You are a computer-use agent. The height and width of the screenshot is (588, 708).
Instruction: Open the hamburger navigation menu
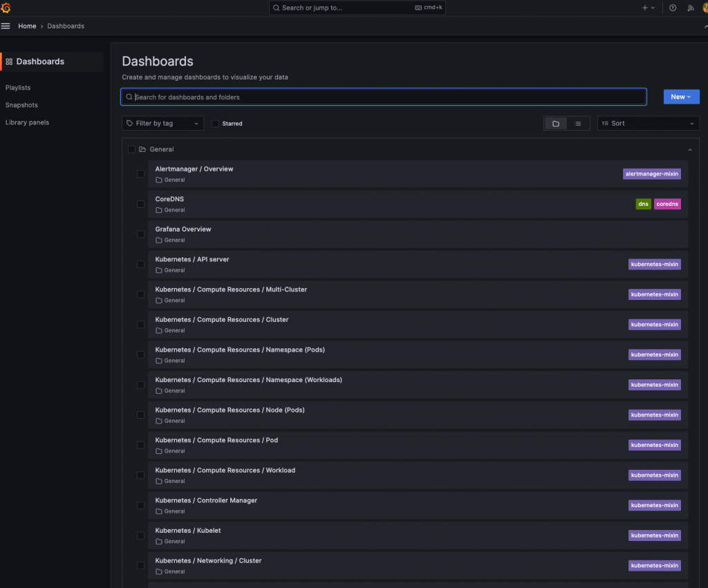tap(6, 26)
